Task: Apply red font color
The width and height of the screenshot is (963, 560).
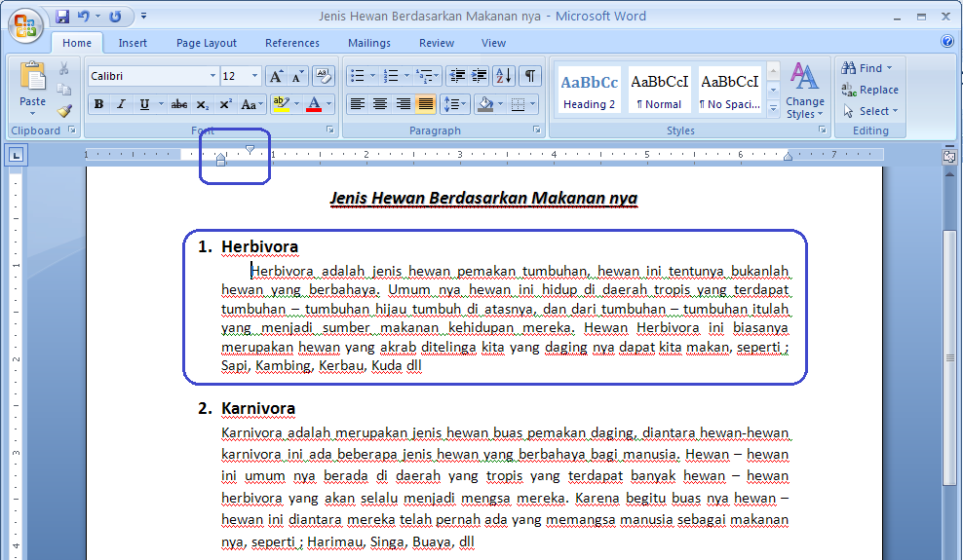Action: pos(314,104)
